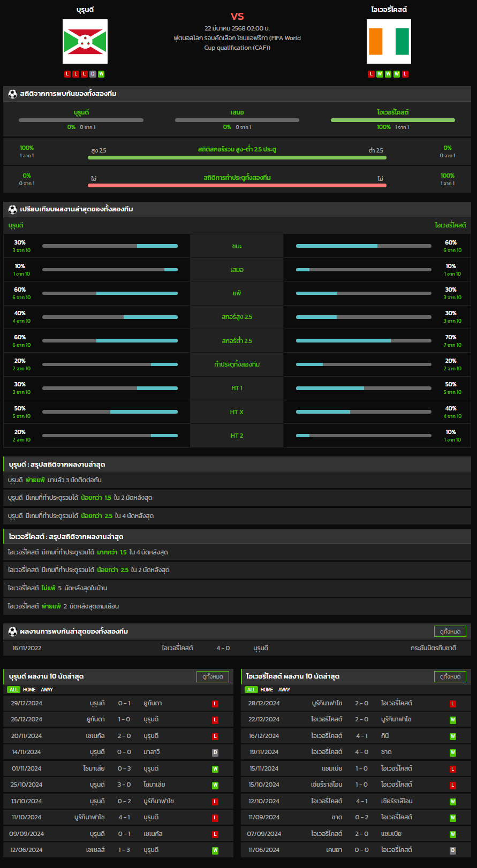Click the W result badge for 07/09/2024 match
This screenshot has width=477, height=868.
(x=453, y=834)
